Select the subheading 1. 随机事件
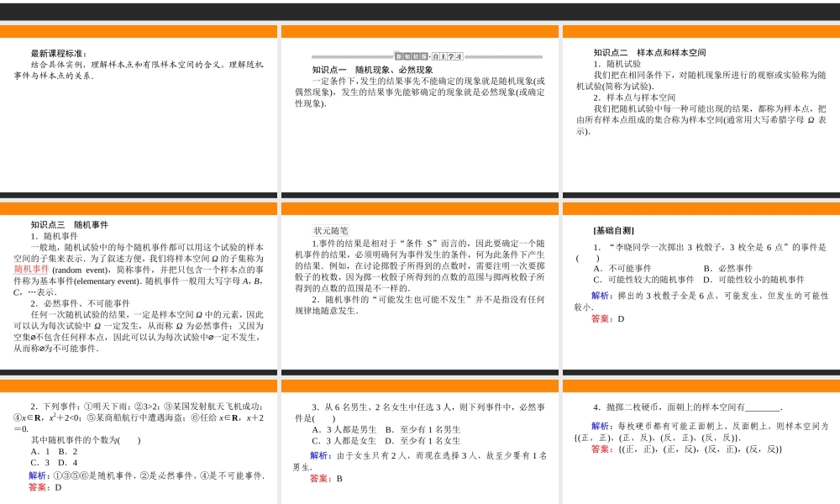 coord(54,236)
